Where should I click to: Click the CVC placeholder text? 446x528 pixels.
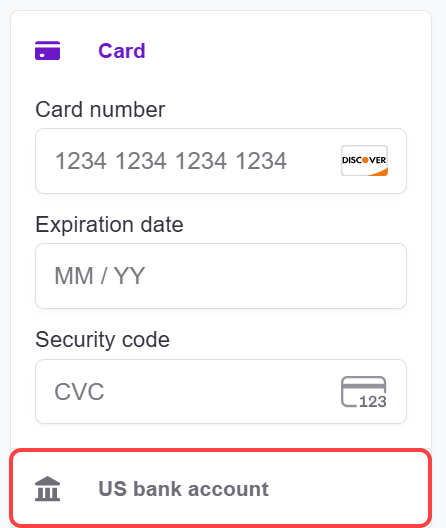tap(79, 392)
